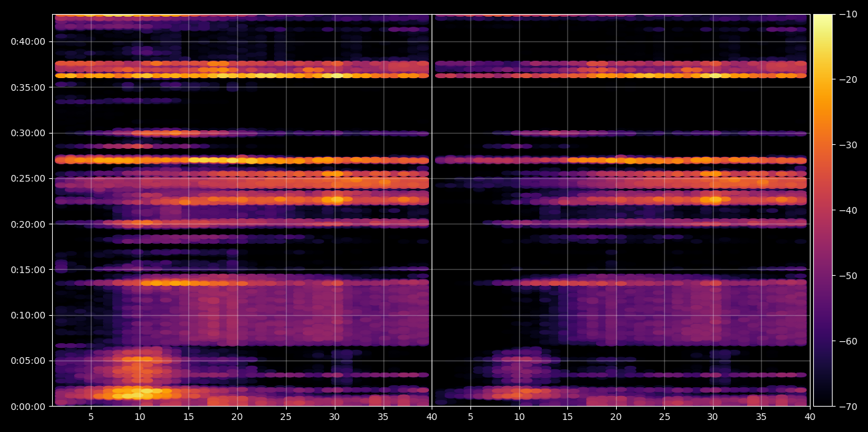Select tick 40 at the right heatmap's end

click(x=810, y=417)
